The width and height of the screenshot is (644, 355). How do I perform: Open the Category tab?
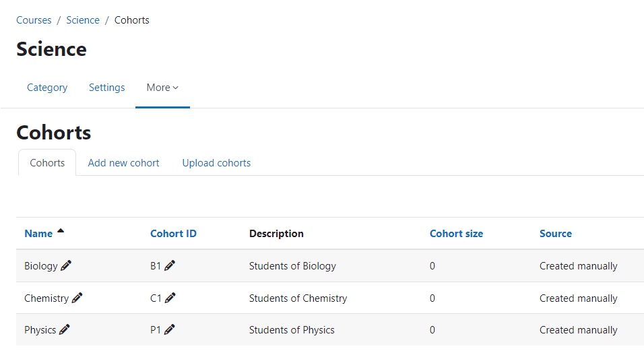tap(47, 88)
